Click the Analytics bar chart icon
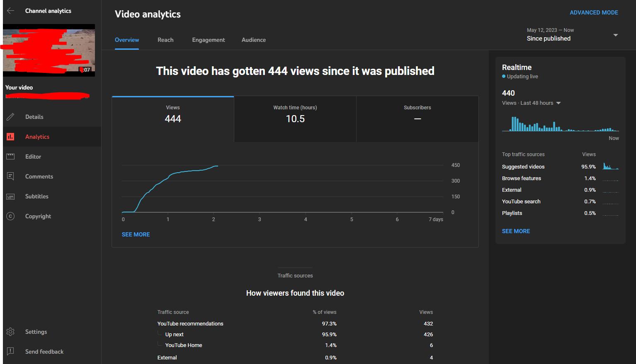 click(11, 137)
